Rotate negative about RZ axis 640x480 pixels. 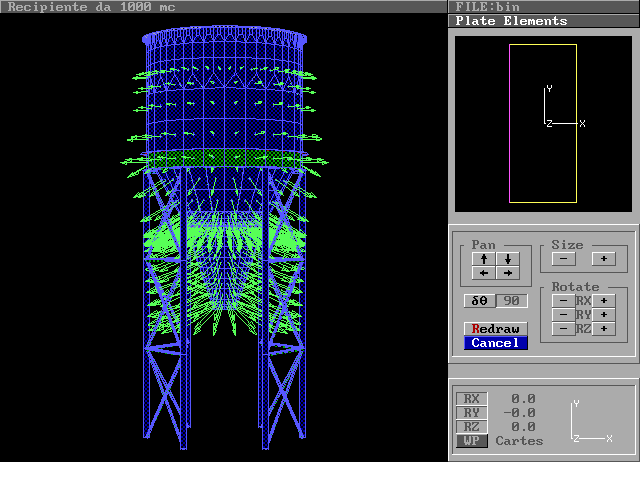(563, 328)
